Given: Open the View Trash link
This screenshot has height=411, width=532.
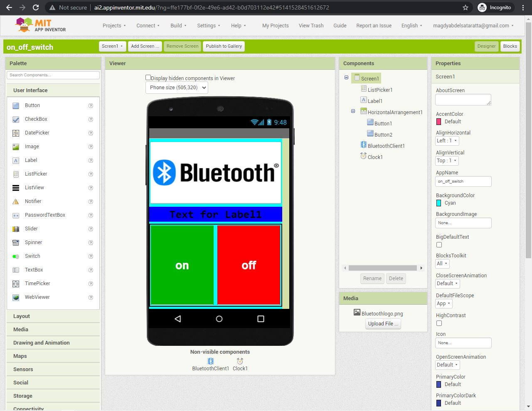Looking at the screenshot, I should (311, 26).
